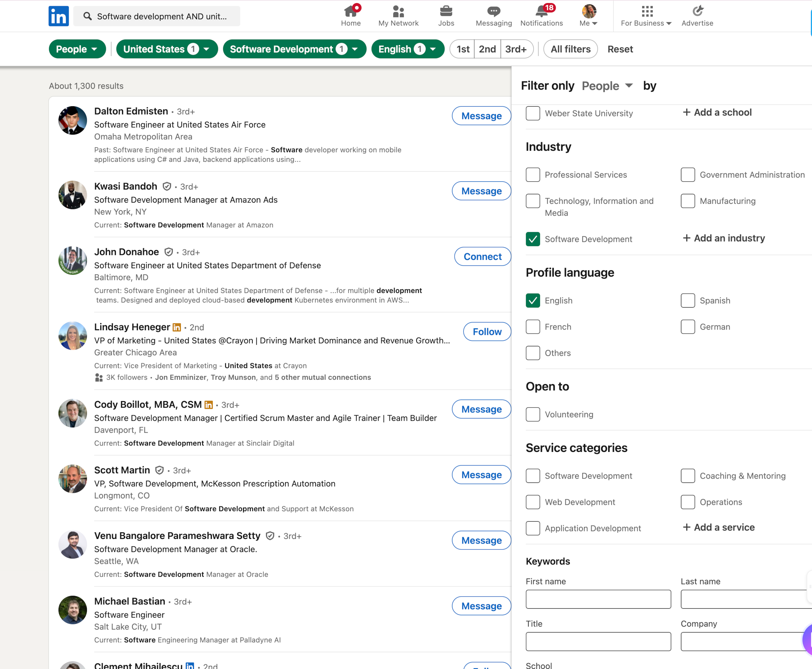Click Reset filters link
The image size is (812, 669).
click(620, 49)
